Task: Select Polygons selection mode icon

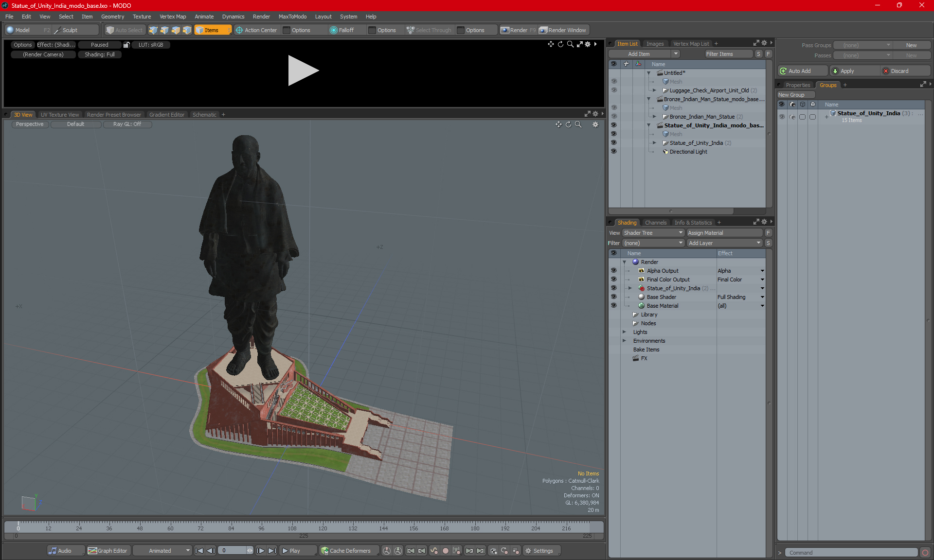Action: point(176,30)
